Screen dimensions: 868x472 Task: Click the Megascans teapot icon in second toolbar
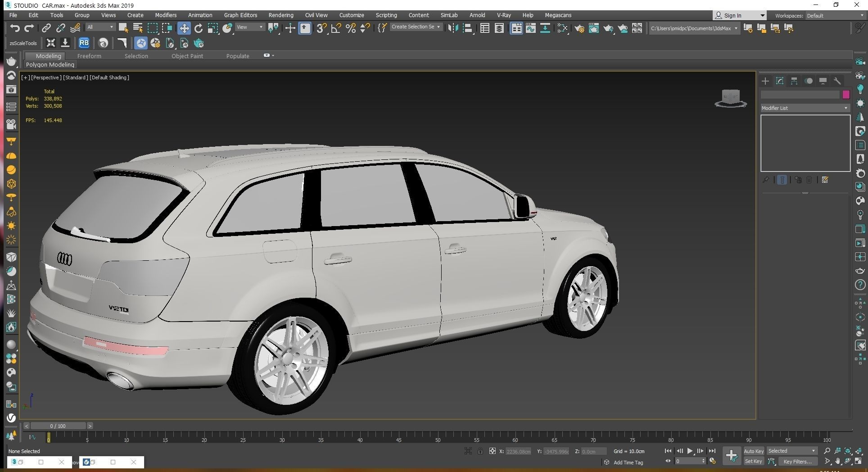199,43
